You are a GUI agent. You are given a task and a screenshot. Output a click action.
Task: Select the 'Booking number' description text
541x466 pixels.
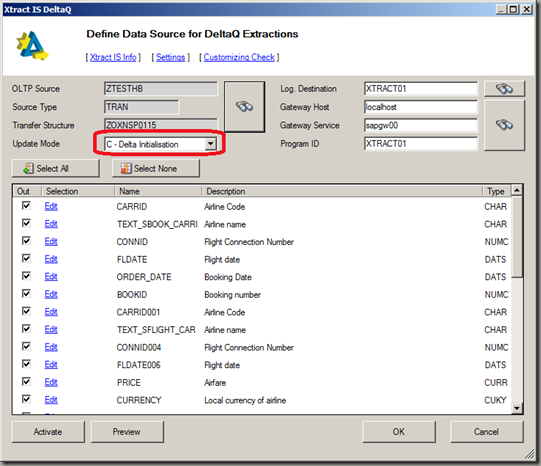232,295
